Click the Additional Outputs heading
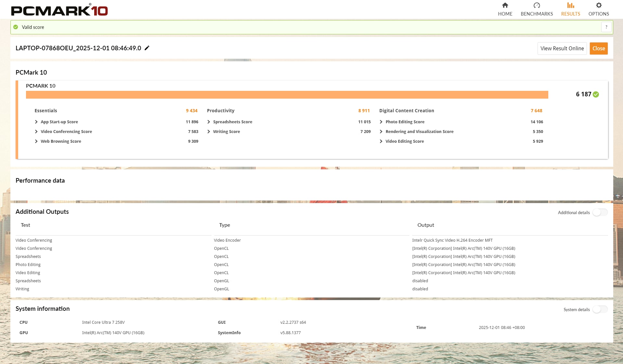Image resolution: width=623 pixels, height=364 pixels. [42, 212]
